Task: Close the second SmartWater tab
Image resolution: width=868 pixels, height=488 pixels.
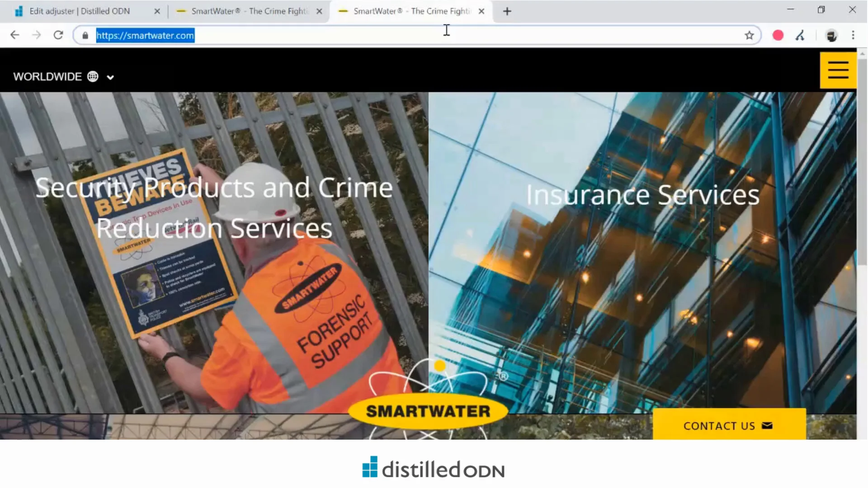Action: click(319, 11)
